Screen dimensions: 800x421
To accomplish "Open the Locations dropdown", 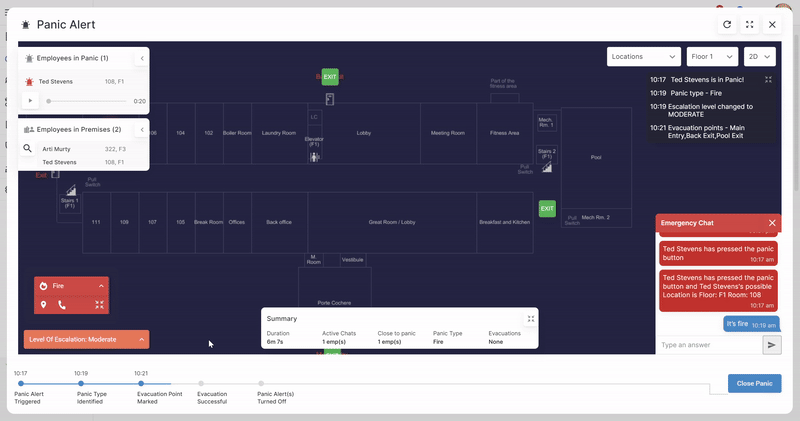I will 644,57.
